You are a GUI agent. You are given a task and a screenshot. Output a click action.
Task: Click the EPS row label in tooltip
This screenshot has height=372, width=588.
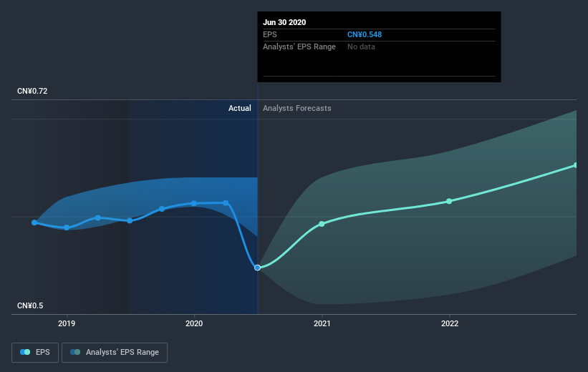269,34
